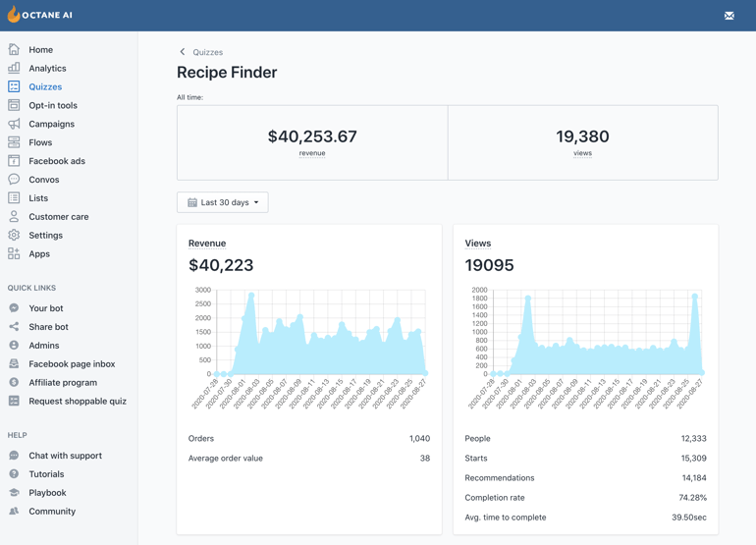Open the Facebook page inbox link
756x545 pixels.
pyautogui.click(x=72, y=364)
